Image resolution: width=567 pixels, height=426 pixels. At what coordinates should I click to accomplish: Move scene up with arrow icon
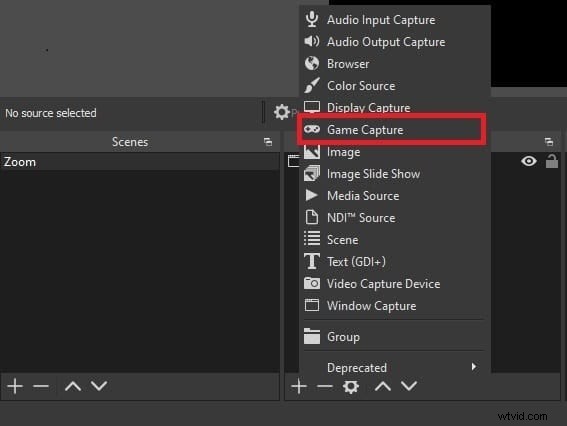click(73, 386)
